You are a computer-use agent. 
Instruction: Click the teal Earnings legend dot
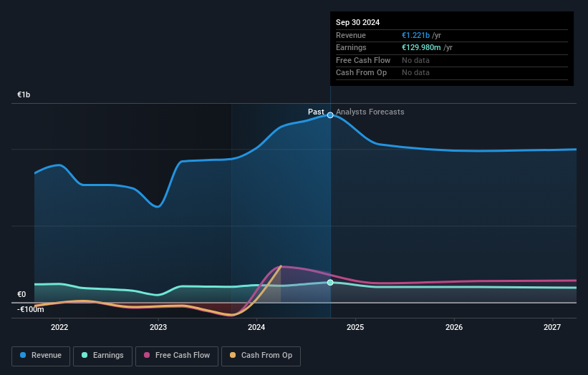[x=85, y=355]
